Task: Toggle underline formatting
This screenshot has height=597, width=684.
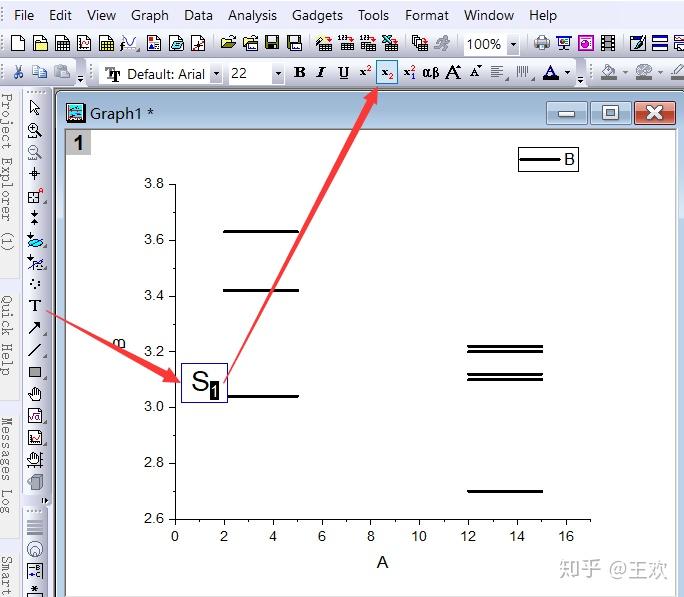Action: (344, 72)
